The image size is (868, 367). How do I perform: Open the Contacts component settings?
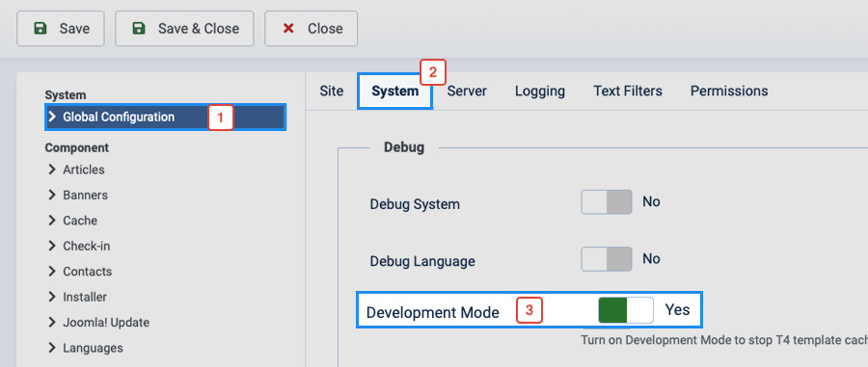tap(88, 272)
